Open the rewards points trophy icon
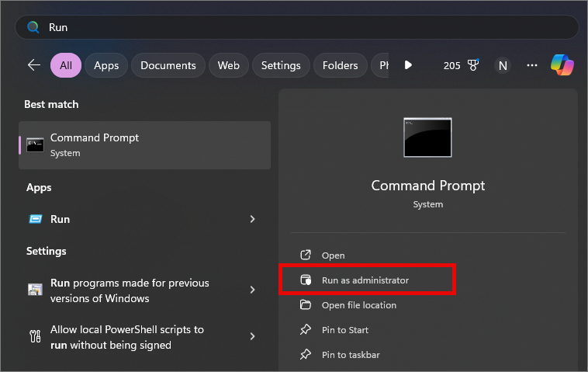588x372 pixels. (473, 65)
